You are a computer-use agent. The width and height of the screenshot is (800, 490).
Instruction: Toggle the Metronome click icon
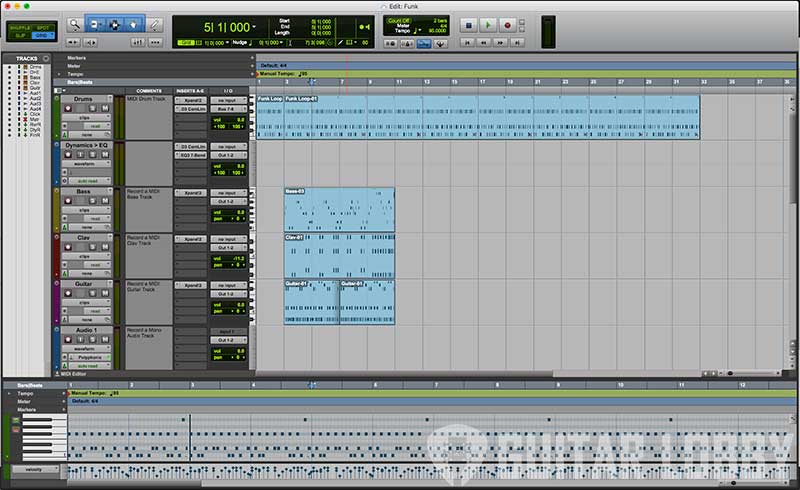point(407,44)
